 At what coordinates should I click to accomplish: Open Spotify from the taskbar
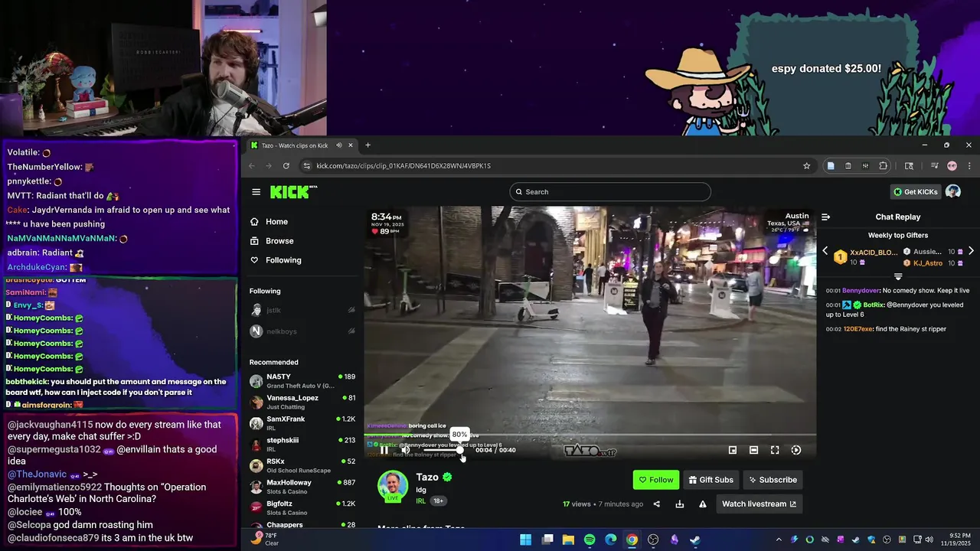coord(590,540)
